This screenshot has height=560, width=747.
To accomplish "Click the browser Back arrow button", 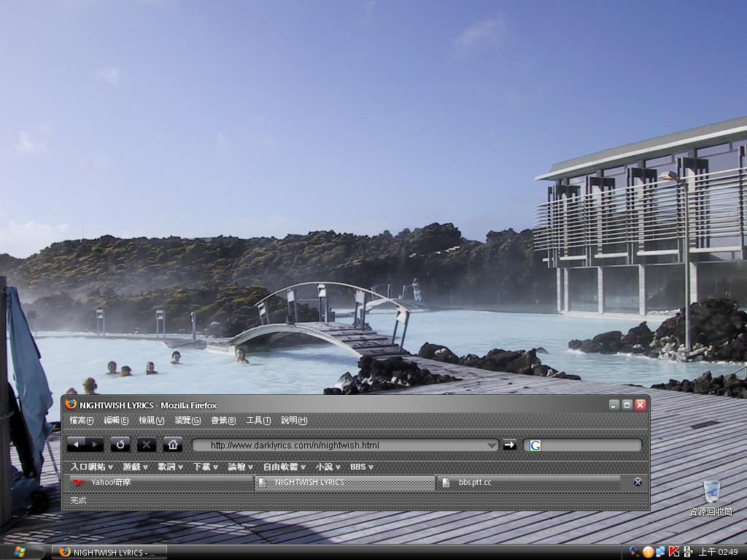I will (77, 445).
